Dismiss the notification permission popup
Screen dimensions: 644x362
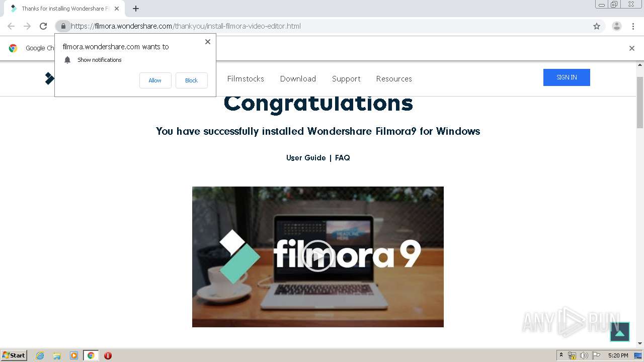pyautogui.click(x=208, y=42)
